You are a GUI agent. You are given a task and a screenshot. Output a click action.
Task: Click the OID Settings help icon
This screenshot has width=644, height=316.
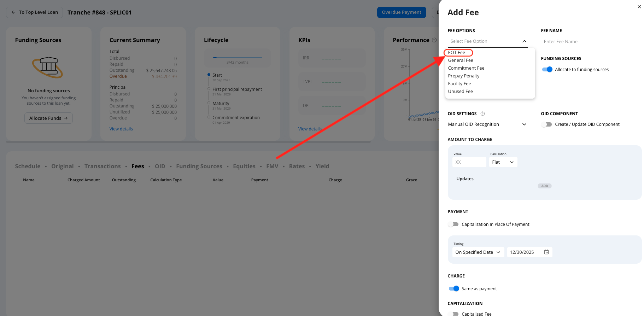pos(482,114)
